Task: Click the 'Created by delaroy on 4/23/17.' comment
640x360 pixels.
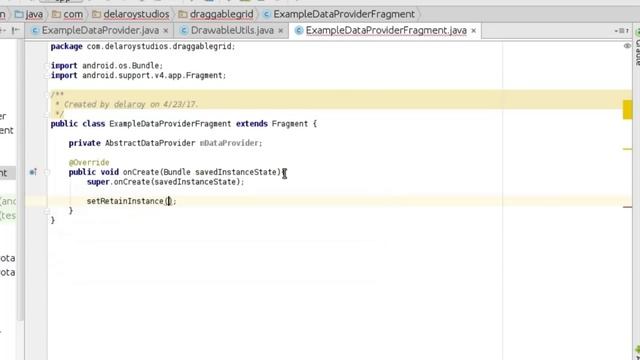Action: click(131, 104)
